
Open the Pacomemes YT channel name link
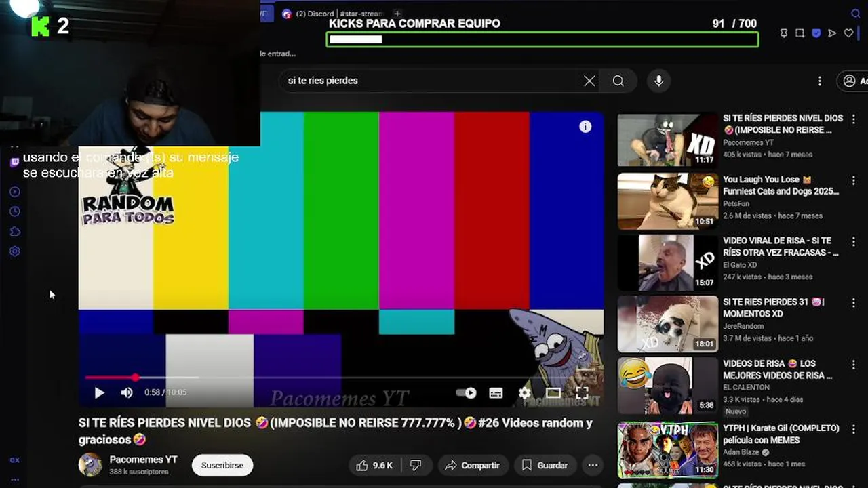coord(143,460)
